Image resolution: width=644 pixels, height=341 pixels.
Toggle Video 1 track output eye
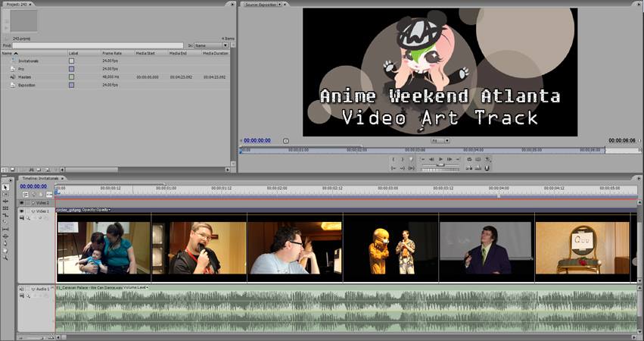click(x=21, y=211)
